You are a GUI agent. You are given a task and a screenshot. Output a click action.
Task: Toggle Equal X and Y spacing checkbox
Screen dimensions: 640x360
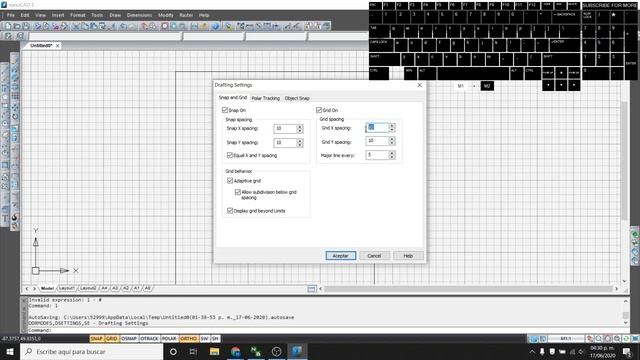pos(230,155)
